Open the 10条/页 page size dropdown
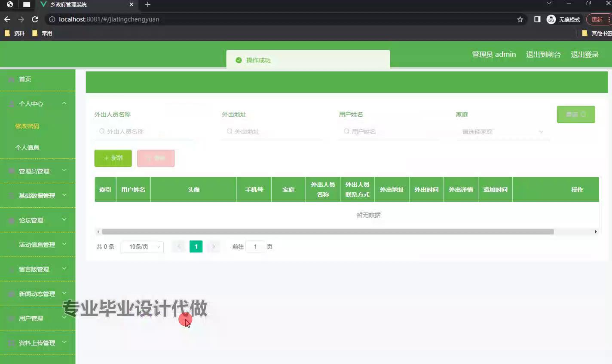 click(142, 247)
